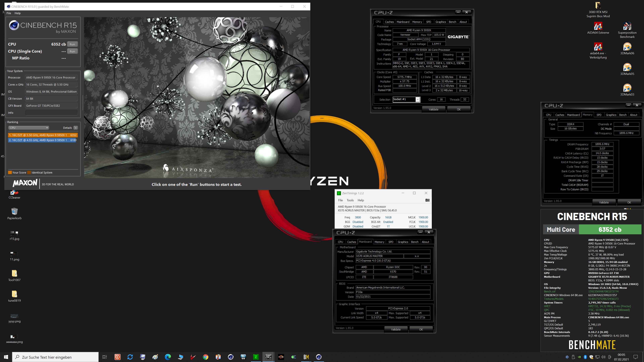The height and width of the screenshot is (362, 644).
Task: Open the 3DMark05 desktop icon
Action: click(x=627, y=69)
